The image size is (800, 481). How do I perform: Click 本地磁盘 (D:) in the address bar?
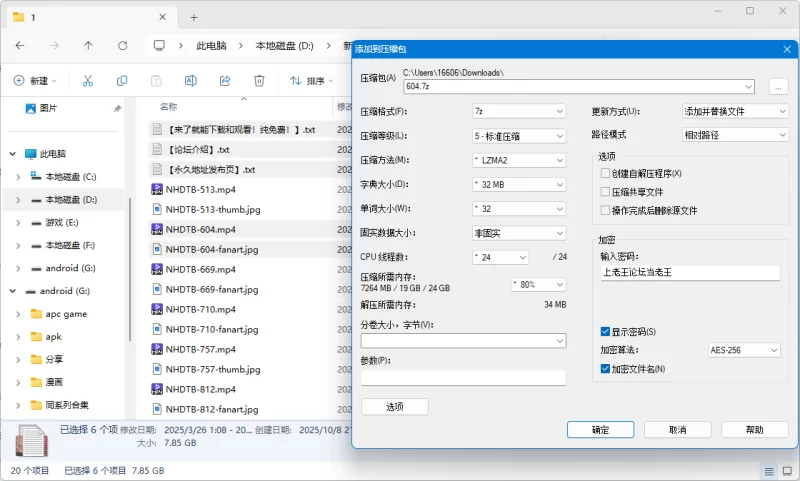click(284, 46)
